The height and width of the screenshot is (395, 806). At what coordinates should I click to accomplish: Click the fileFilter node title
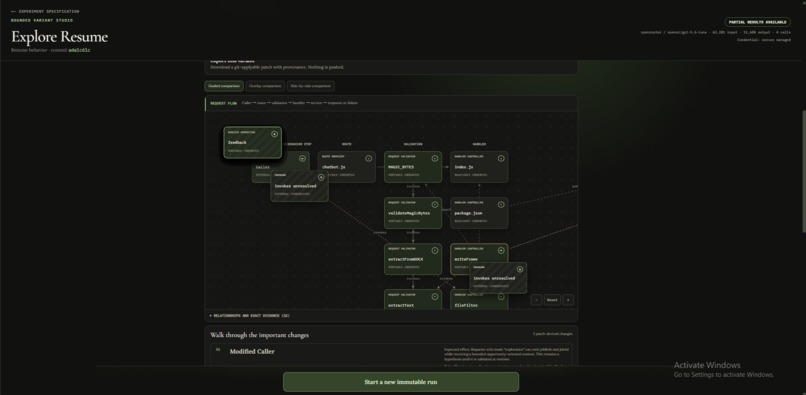pyautogui.click(x=466, y=305)
